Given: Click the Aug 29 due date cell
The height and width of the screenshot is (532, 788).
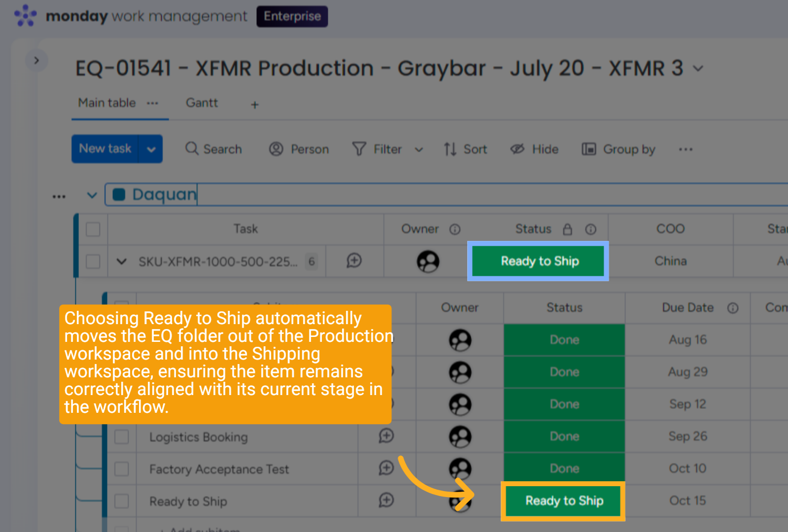Looking at the screenshot, I should (687, 372).
